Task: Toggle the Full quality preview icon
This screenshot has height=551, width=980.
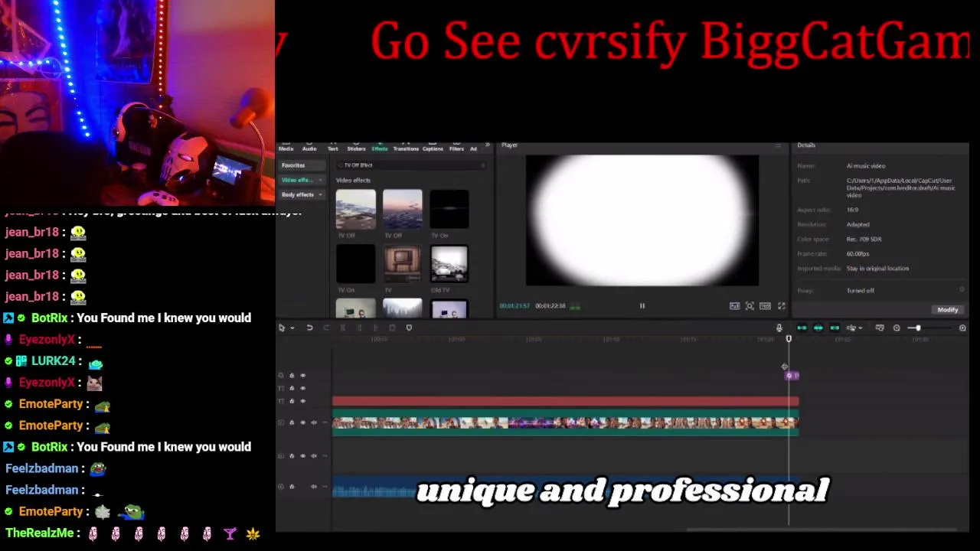Action: click(735, 306)
